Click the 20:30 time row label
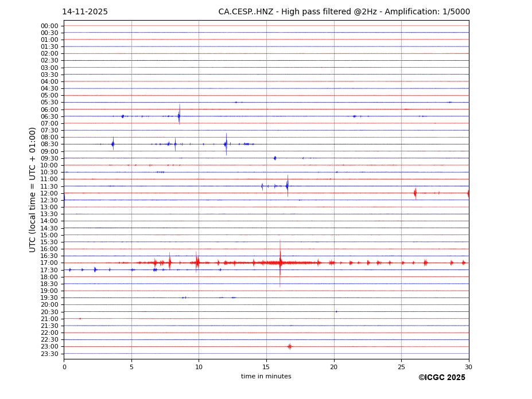This screenshot has height=399, width=532. point(49,312)
